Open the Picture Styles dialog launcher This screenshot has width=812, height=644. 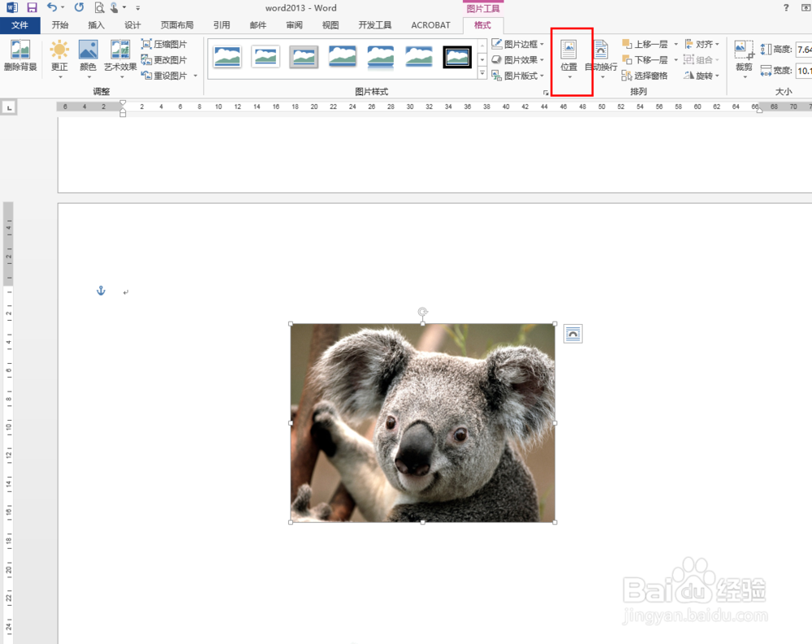[x=546, y=93]
